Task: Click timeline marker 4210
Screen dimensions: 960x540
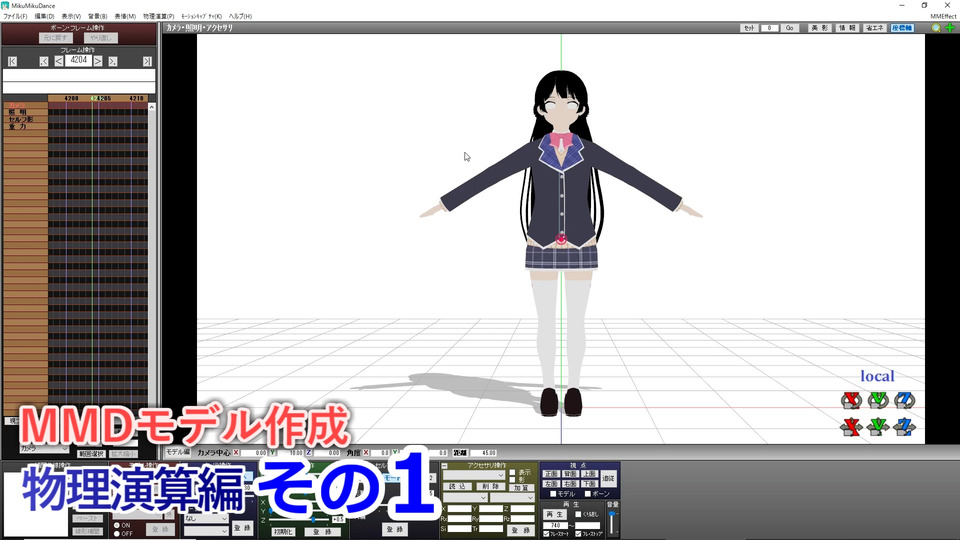Action: pos(136,98)
